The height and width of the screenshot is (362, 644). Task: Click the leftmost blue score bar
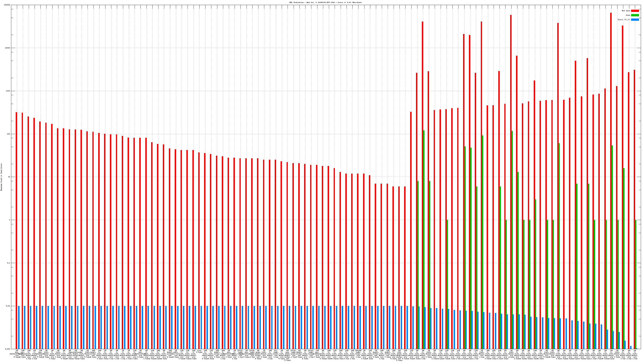tap(19, 327)
